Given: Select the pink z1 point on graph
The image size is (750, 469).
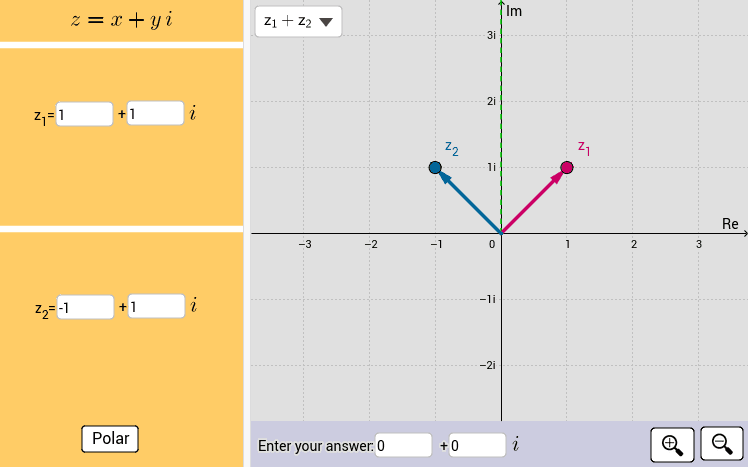Looking at the screenshot, I should 567,167.
